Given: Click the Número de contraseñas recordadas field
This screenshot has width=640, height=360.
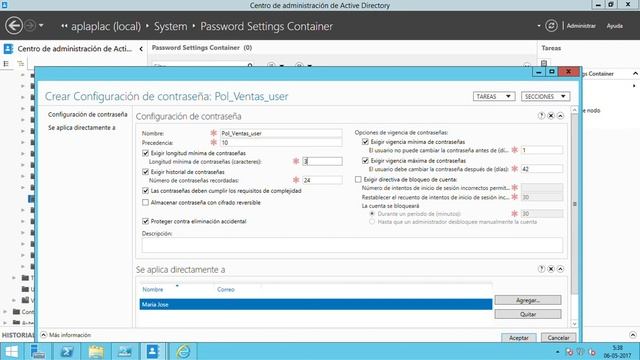Looking at the screenshot, I should [x=322, y=180].
